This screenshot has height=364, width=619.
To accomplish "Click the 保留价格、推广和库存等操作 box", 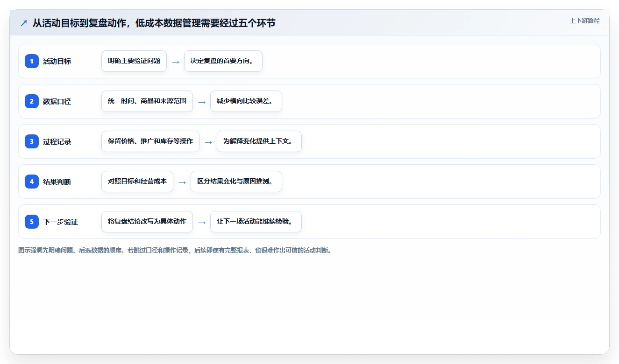I will 150,141.
